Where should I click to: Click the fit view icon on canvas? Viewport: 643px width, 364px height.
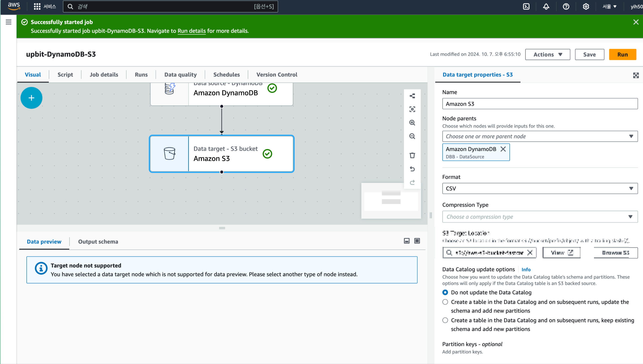[x=412, y=109]
